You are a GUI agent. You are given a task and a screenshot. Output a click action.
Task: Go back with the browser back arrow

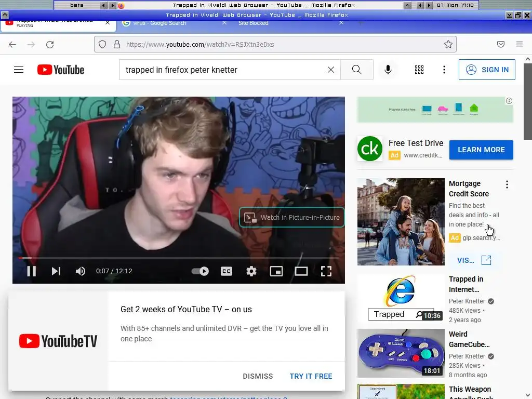[12, 45]
